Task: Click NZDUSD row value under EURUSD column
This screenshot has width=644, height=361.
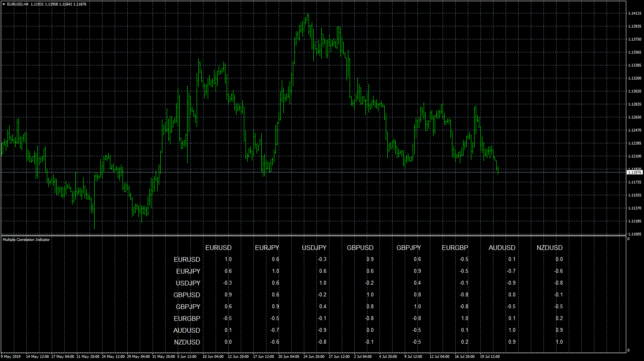Action: click(x=228, y=342)
